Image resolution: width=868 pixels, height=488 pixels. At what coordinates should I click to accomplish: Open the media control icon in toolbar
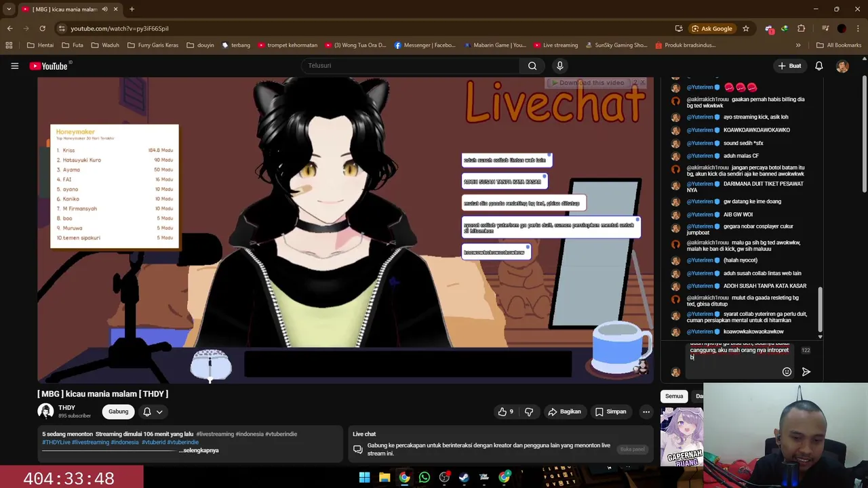click(x=825, y=28)
